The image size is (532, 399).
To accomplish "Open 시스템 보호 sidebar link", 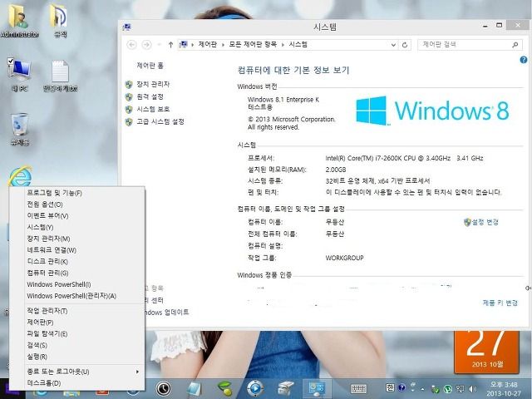I will tap(153, 109).
